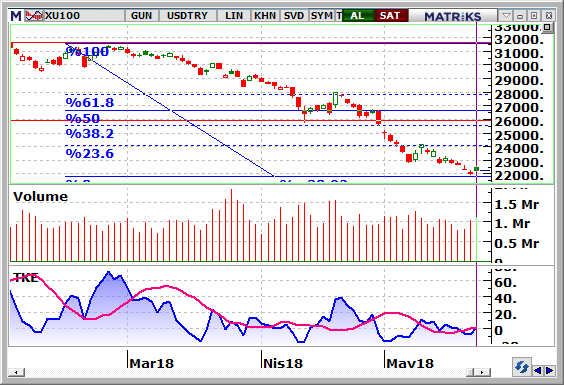Click the Nis18 date label
564x385 pixels.
(283, 363)
